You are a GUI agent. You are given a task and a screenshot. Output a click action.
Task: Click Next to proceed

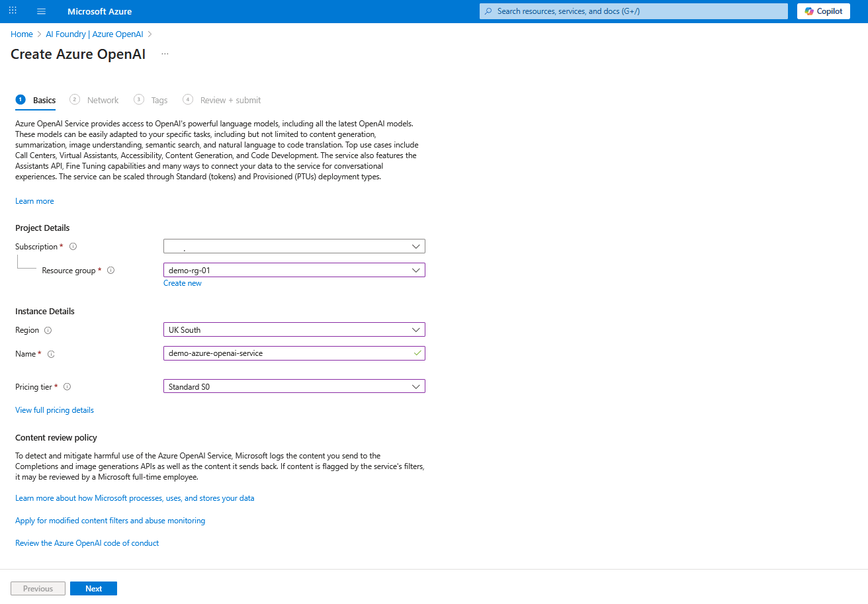point(93,588)
